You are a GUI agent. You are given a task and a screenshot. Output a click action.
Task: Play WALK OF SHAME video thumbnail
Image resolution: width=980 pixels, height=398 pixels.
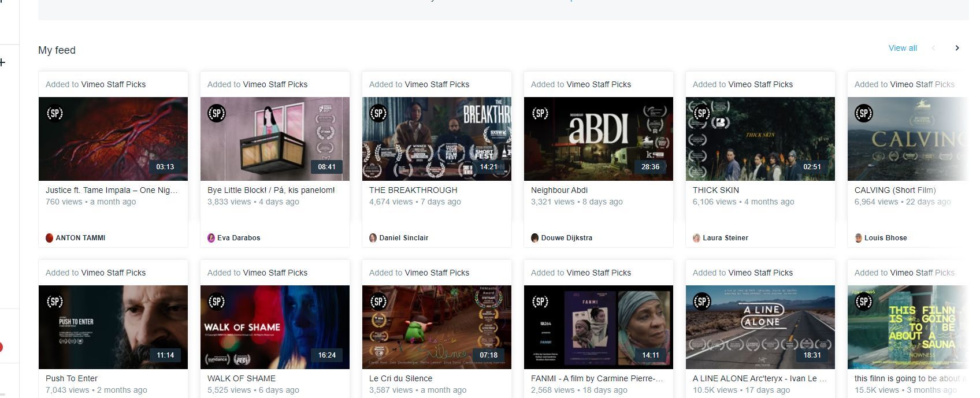(x=275, y=327)
